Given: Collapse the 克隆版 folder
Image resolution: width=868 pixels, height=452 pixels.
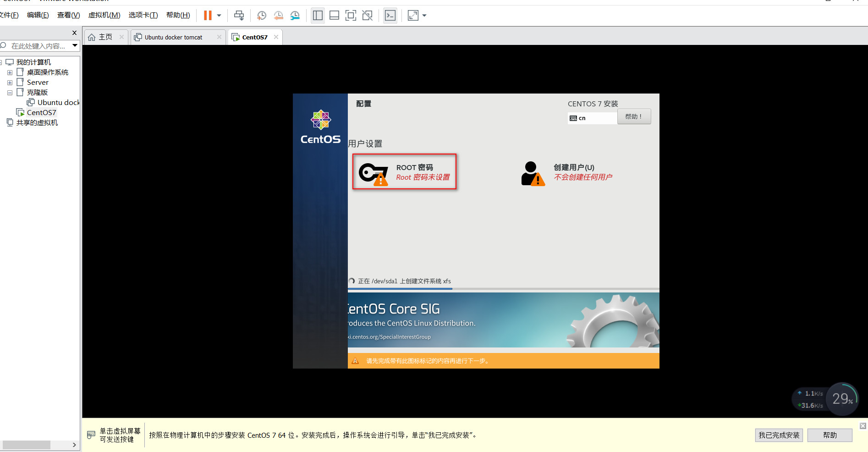Looking at the screenshot, I should [10, 93].
